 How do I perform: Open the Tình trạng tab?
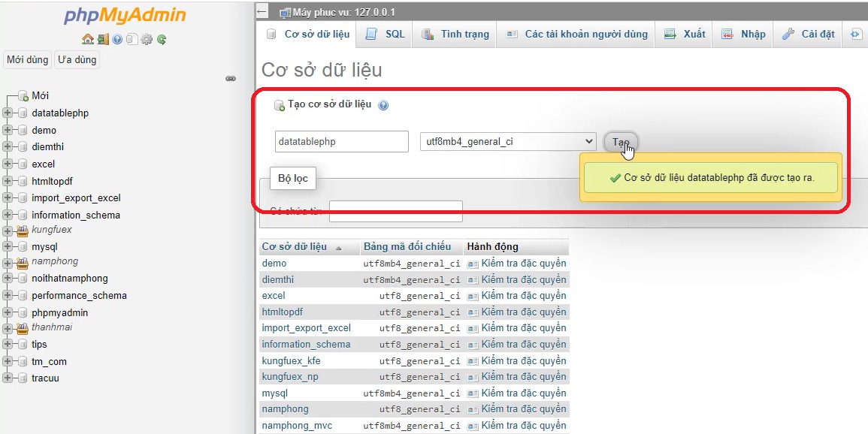tap(455, 34)
